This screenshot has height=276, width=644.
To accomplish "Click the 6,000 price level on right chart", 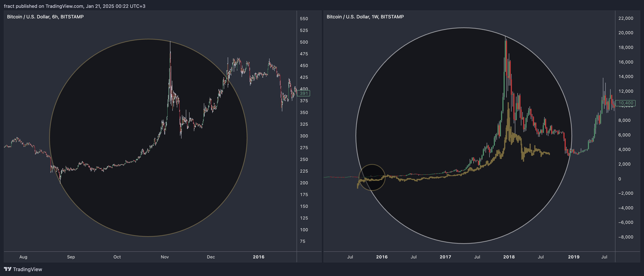I will coord(624,135).
